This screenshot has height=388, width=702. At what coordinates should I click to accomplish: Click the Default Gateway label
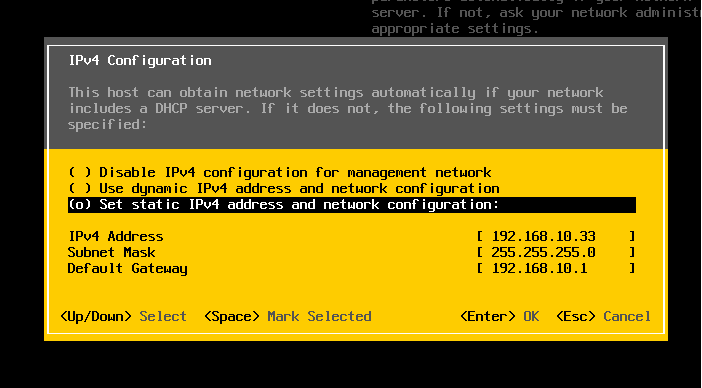point(128,269)
